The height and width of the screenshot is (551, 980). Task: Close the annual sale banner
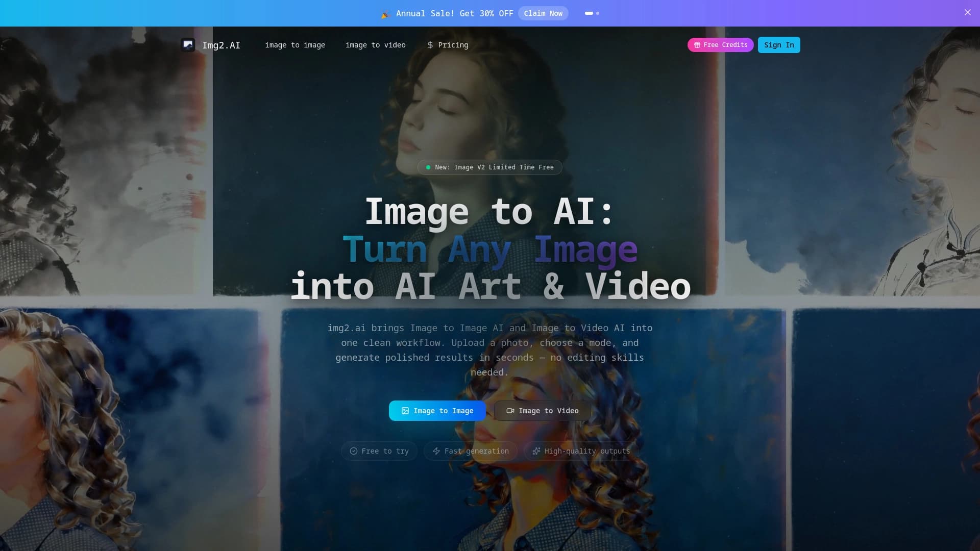pos(967,13)
